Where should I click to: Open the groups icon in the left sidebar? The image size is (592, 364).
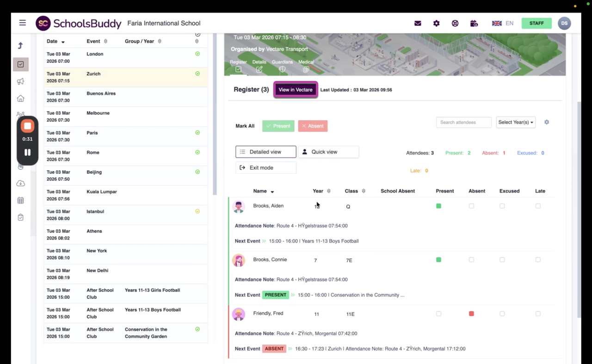[20, 115]
